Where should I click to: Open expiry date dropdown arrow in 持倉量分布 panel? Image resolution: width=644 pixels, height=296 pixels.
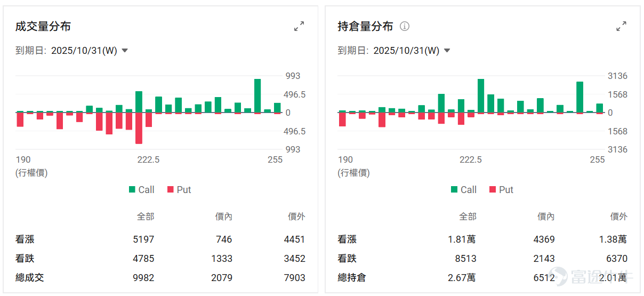(x=447, y=51)
